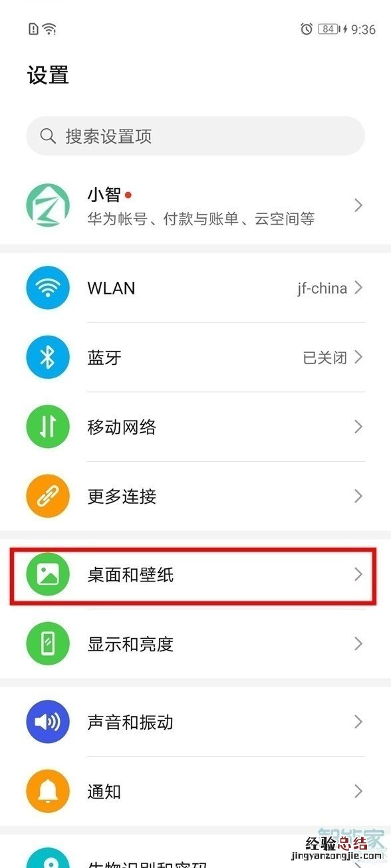Open 声音和振动 settings
This screenshot has width=391, height=868.
pyautogui.click(x=195, y=722)
